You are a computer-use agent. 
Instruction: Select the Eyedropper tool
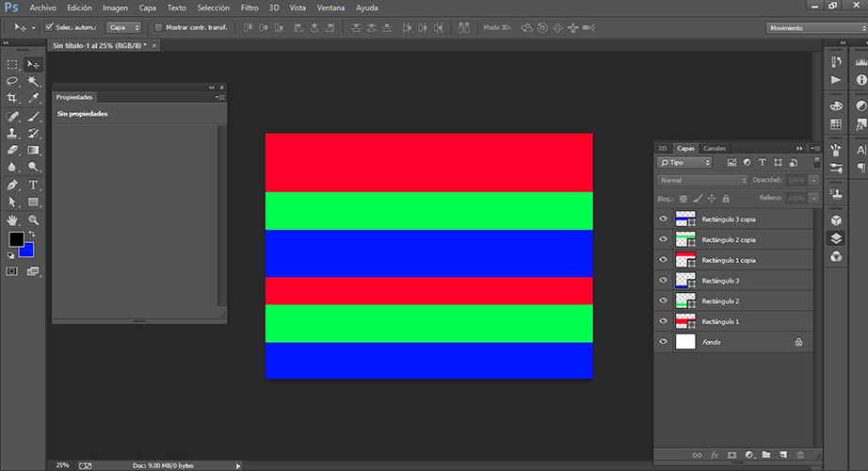point(33,98)
